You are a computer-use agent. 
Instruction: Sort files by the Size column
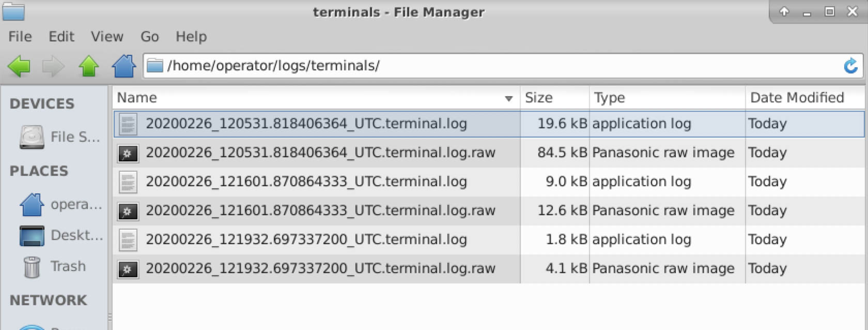pos(554,98)
